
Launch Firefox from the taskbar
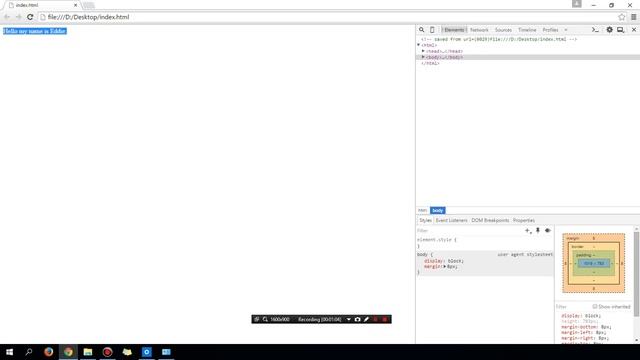[x=49, y=352]
